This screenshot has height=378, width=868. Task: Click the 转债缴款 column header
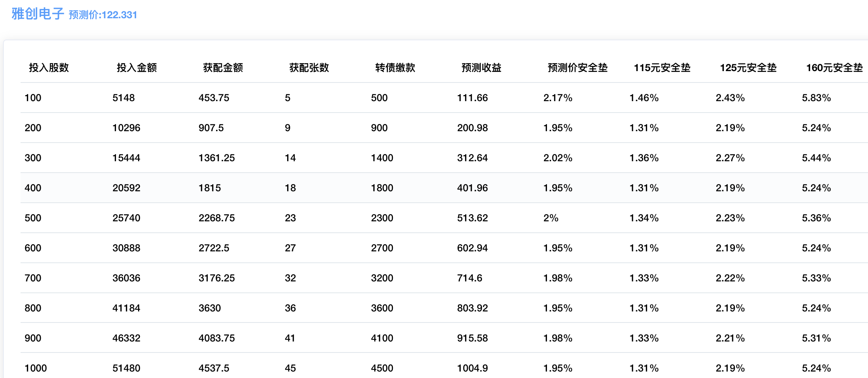(395, 68)
